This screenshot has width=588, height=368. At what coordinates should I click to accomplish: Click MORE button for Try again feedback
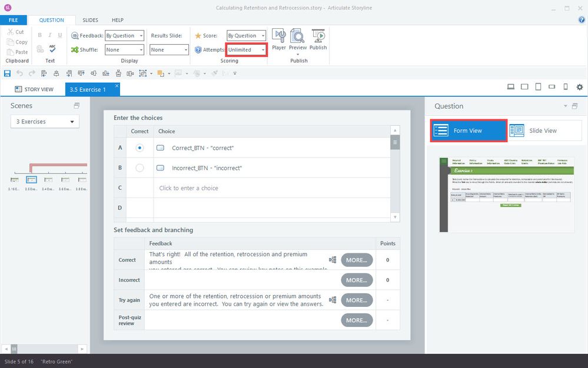(357, 300)
